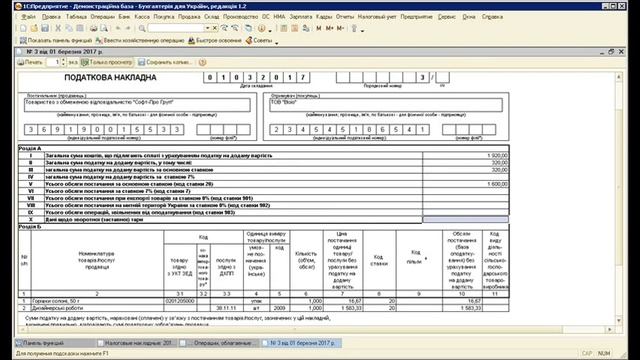Click the Redo arrow icon
The image size is (640, 360).
tap(128, 28)
